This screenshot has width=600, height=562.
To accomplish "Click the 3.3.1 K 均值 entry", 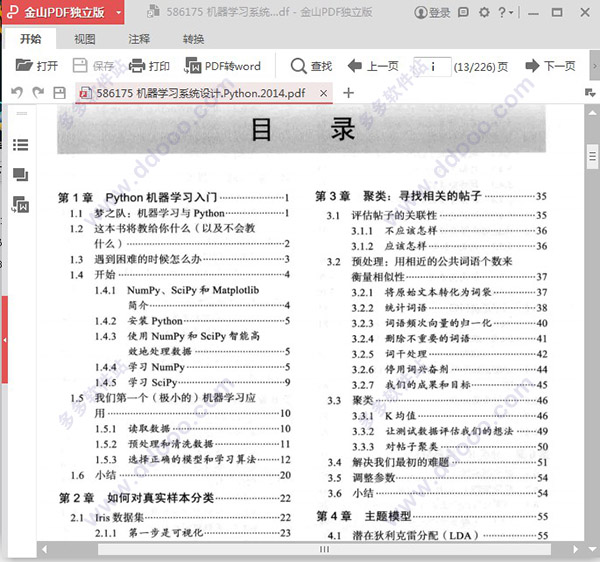I will click(450, 415).
